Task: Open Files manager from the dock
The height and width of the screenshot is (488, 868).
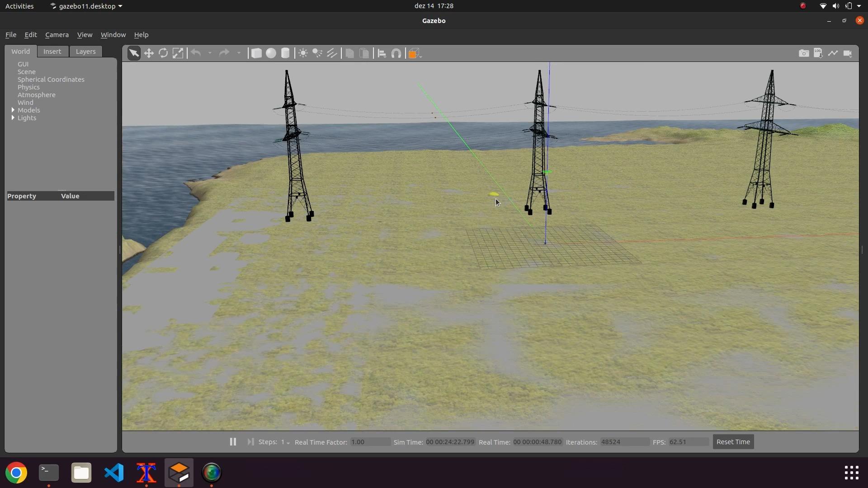Action: (81, 473)
